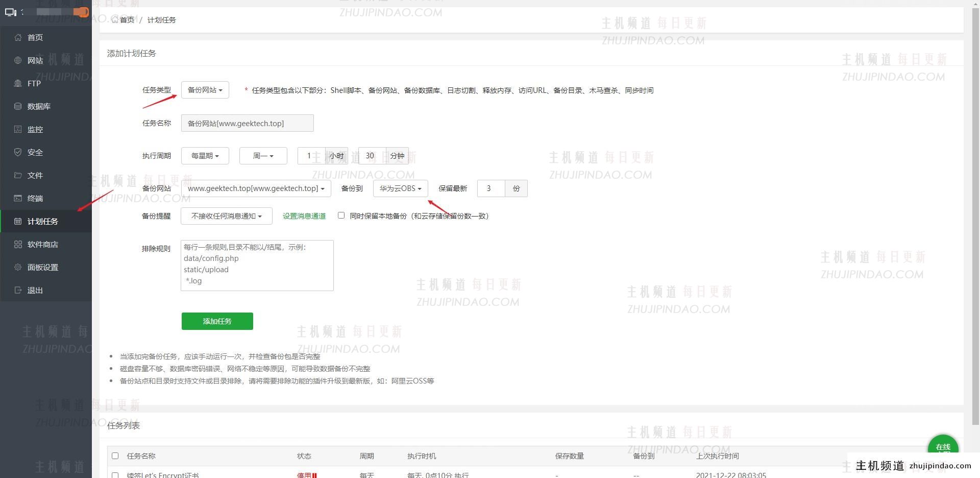Viewport: 980px width, 478px height.
Task: Expand the 任务类型 备份网站 dropdown
Action: tap(205, 90)
